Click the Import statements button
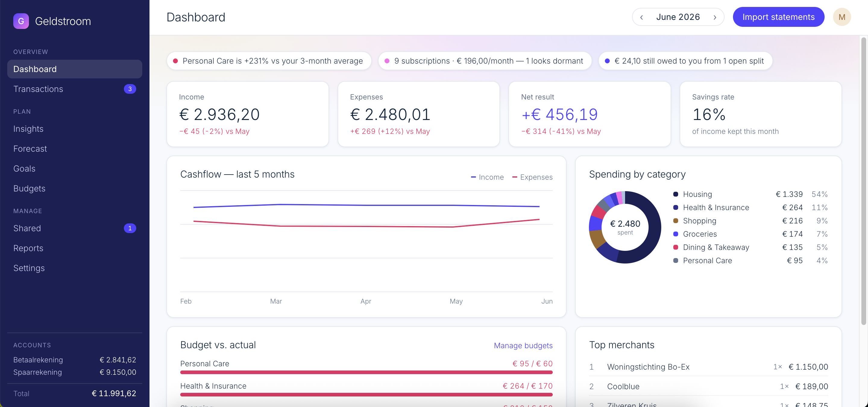 pos(778,17)
